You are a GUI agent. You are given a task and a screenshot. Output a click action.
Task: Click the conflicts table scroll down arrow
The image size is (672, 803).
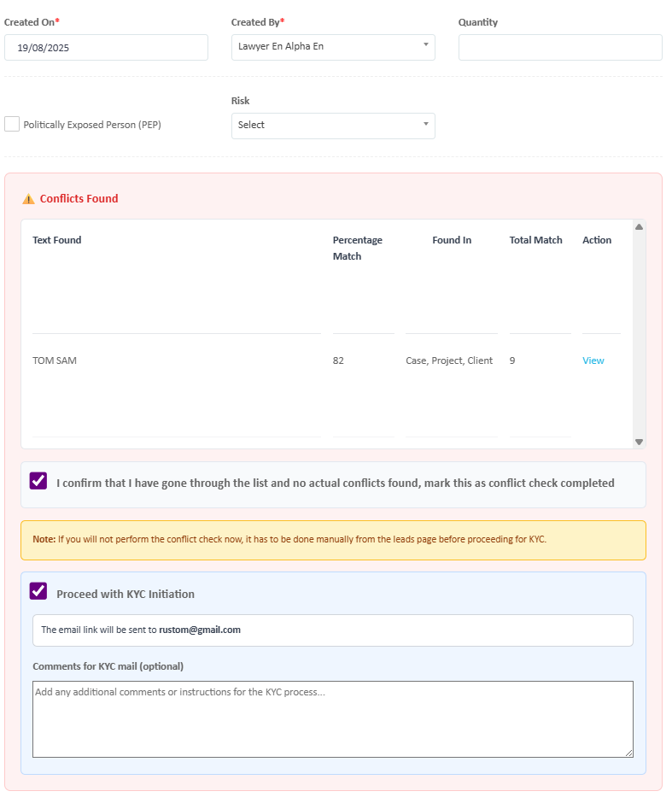(639, 442)
